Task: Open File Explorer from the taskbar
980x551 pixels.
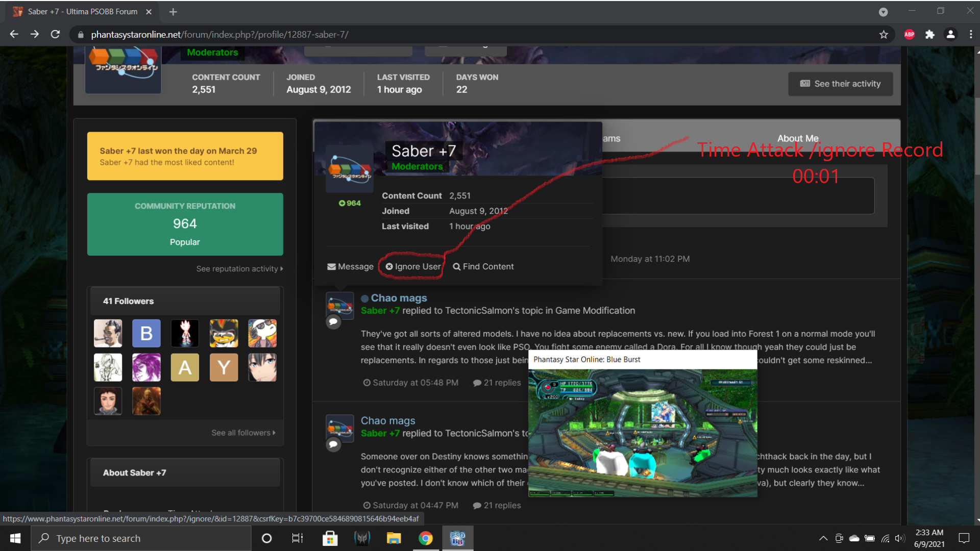Action: point(394,538)
